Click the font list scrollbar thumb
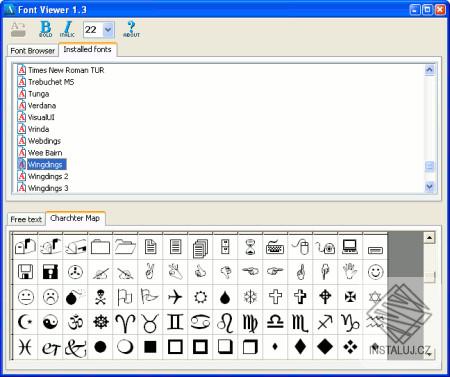This screenshot has width=450, height=377. coord(429,166)
